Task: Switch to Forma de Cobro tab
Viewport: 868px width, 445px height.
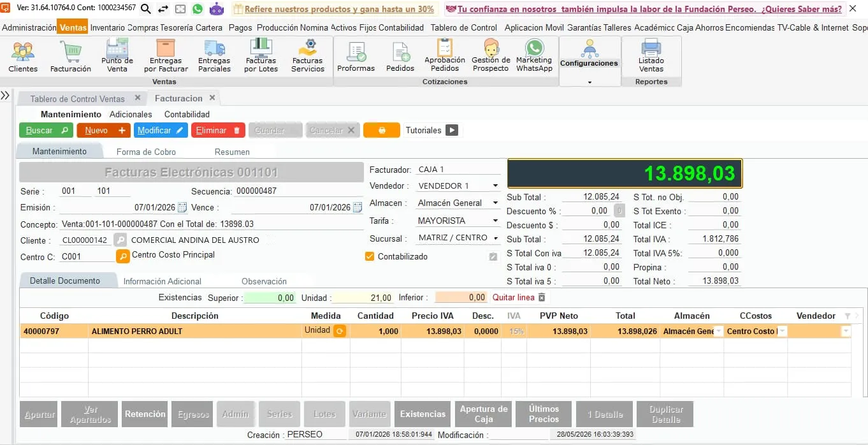Action: click(146, 152)
